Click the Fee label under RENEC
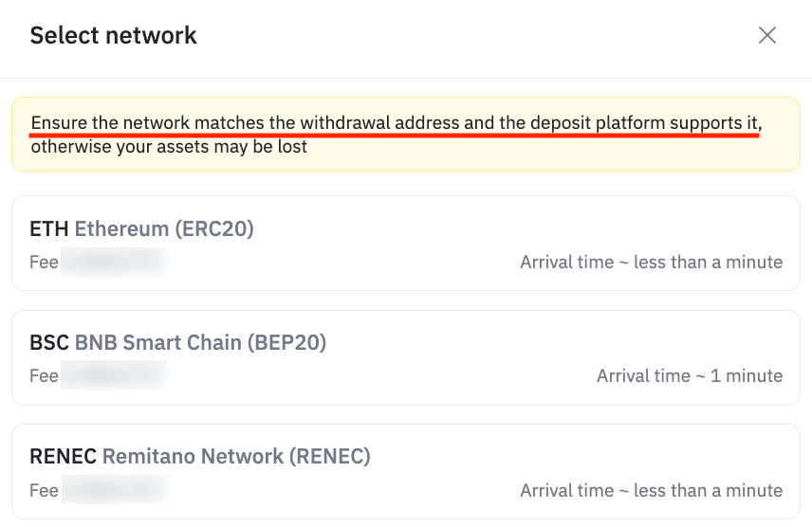The height and width of the screenshot is (527, 812). pos(44,490)
